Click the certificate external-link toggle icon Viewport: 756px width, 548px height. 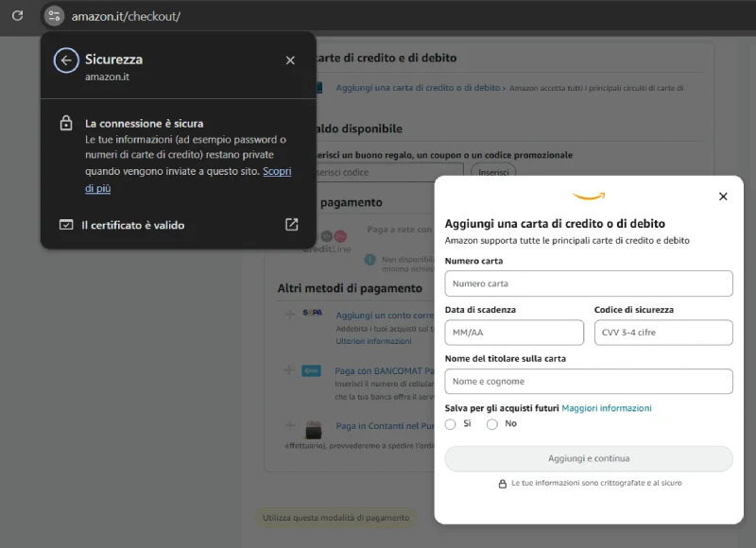coord(291,225)
